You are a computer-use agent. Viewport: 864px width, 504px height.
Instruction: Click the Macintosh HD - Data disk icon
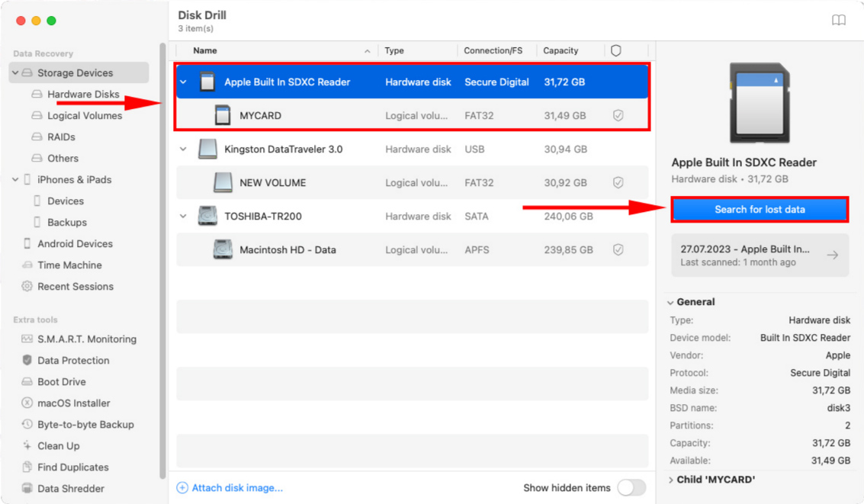223,249
